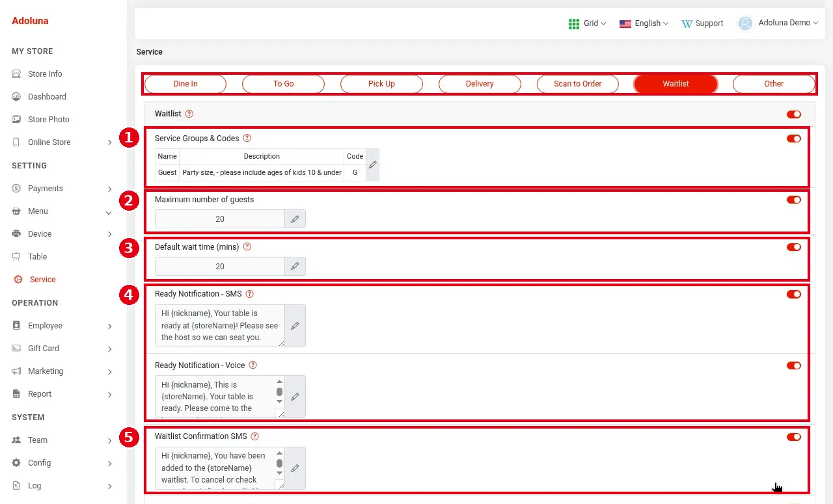The height and width of the screenshot is (504, 833).
Task: Edit the Ready Notification SMS message
Action: click(295, 326)
